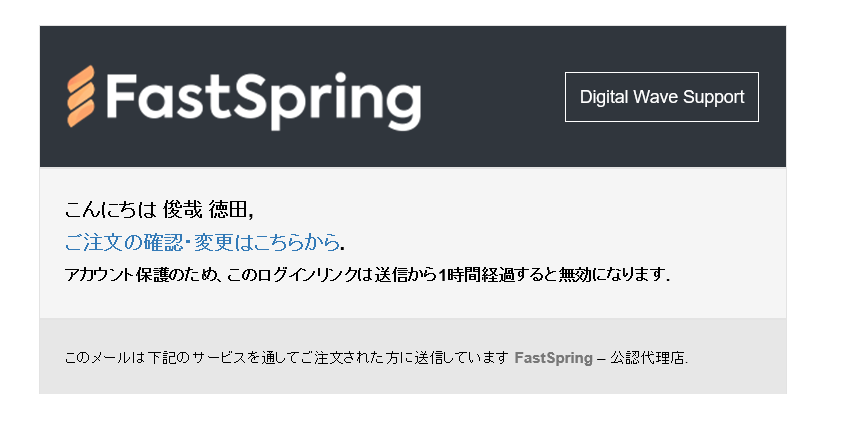Click the orange FastSpring logo icon
Screen dimensions: 844x422
point(81,97)
